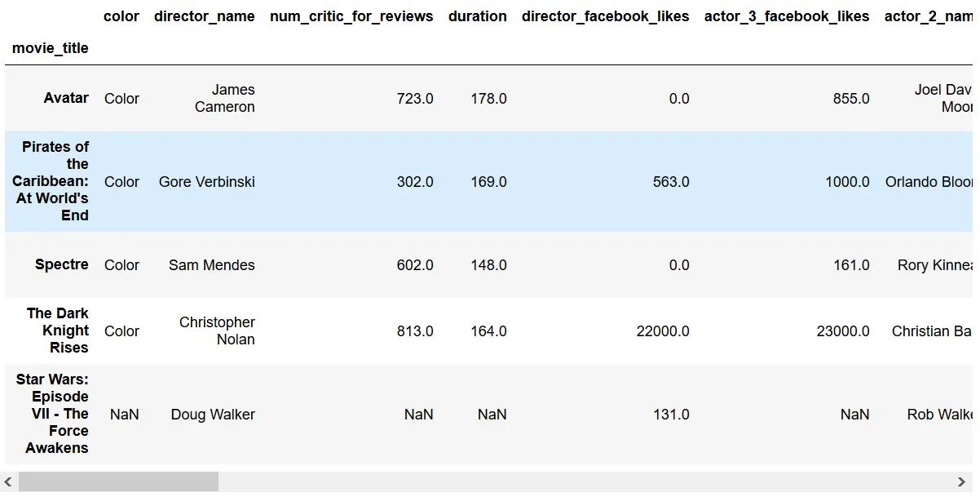Click the Doug Walker director cell
The width and height of the screenshot is (980, 497).
click(x=213, y=415)
